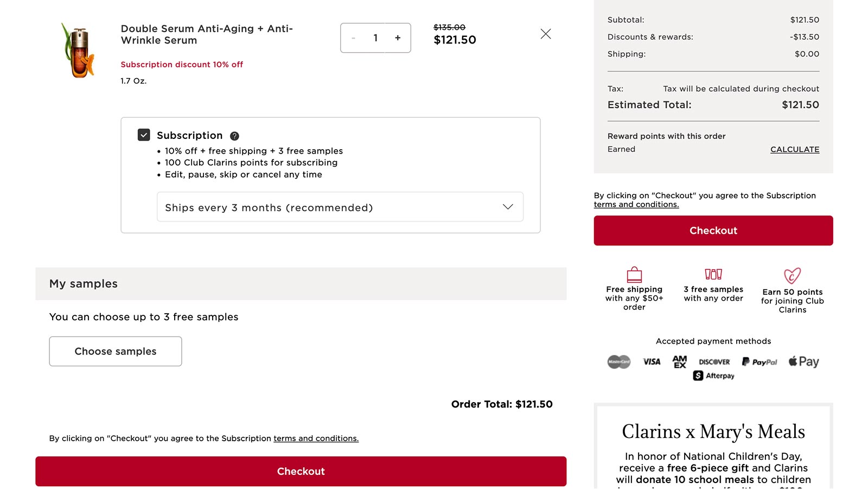868x489 pixels.
Task: Click the Subscription help question mark
Action: pos(234,135)
